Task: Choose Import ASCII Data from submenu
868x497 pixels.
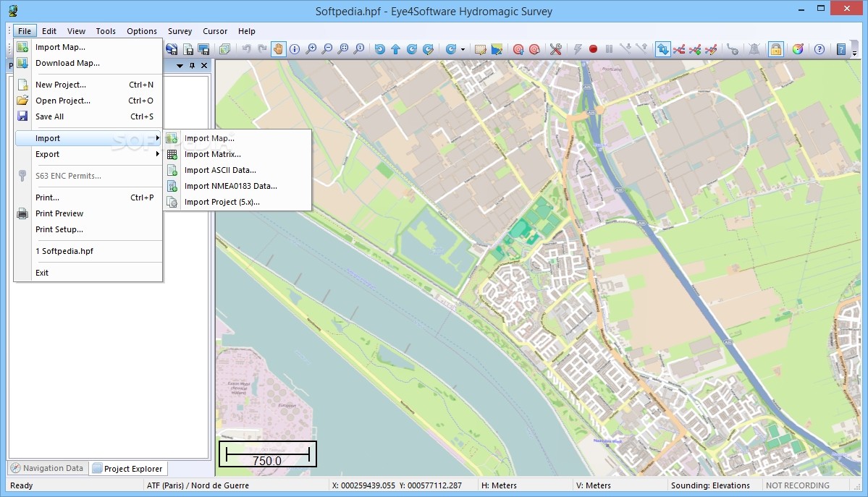Action: coord(220,170)
